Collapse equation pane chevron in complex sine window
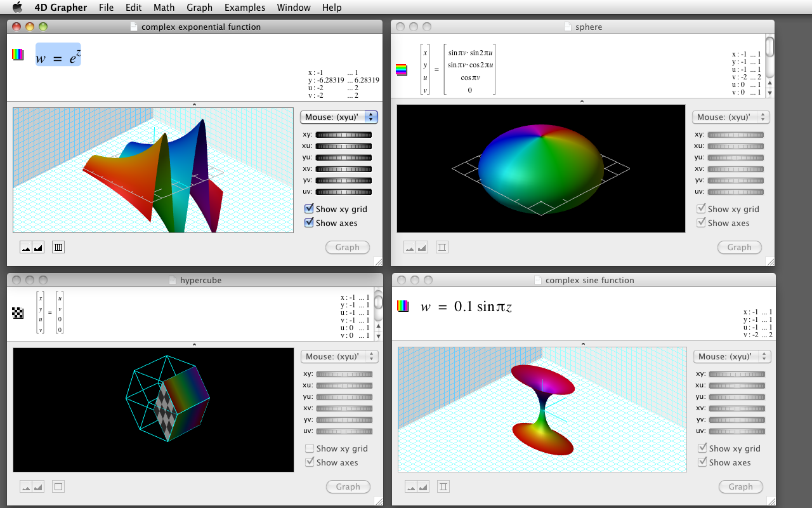 [x=583, y=344]
